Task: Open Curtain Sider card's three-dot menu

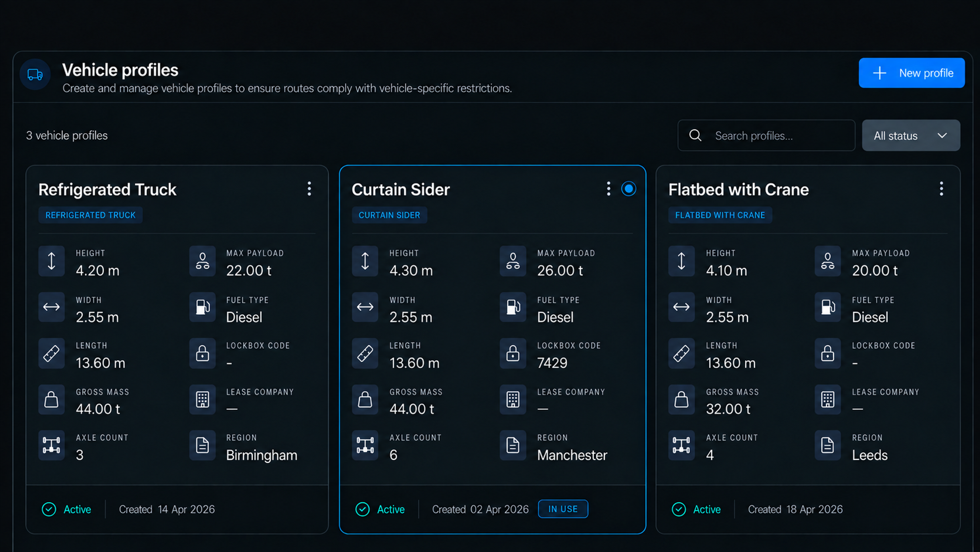Action: pyautogui.click(x=608, y=189)
